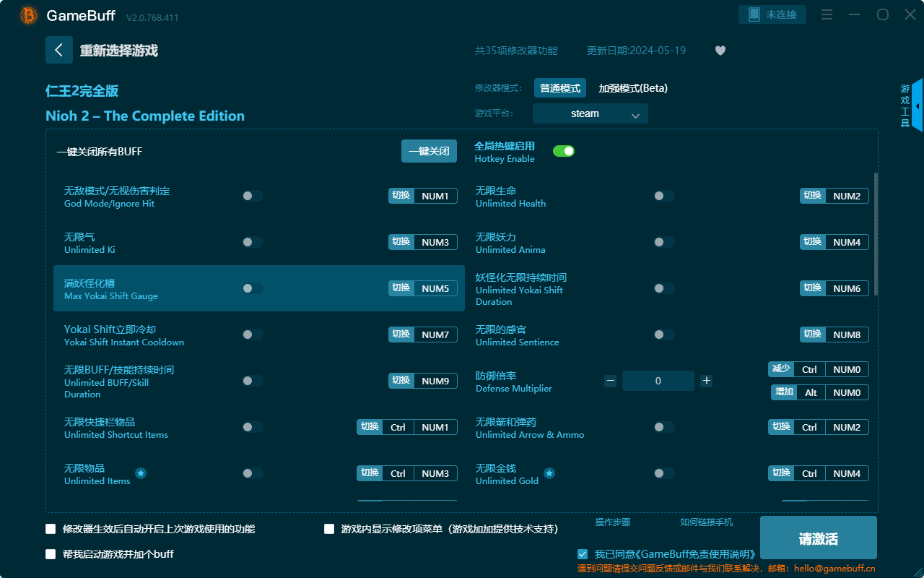Screen dimensions: 924x578
Task: Decrease Defense Multiplier with minus button
Action: tap(611, 381)
